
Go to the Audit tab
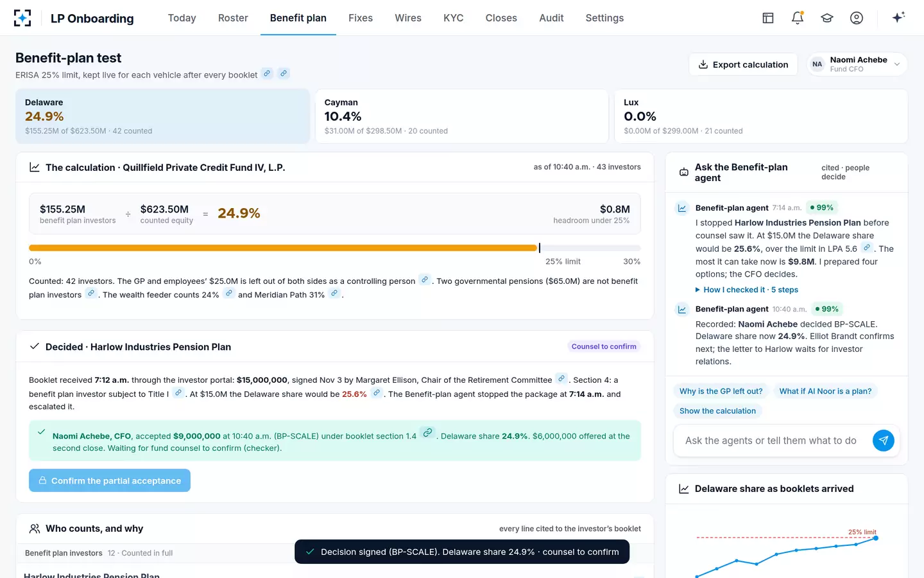point(551,18)
